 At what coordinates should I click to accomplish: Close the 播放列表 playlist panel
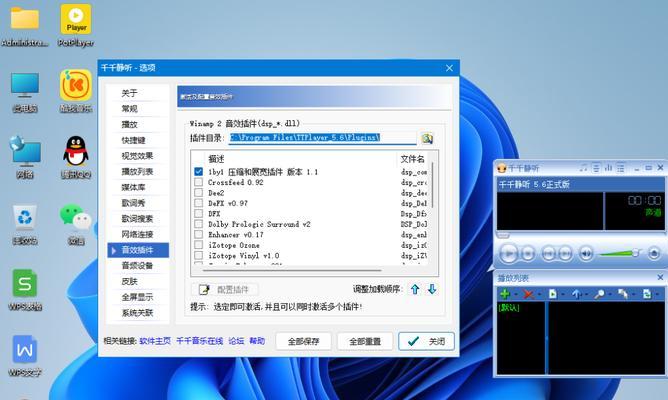click(660, 278)
